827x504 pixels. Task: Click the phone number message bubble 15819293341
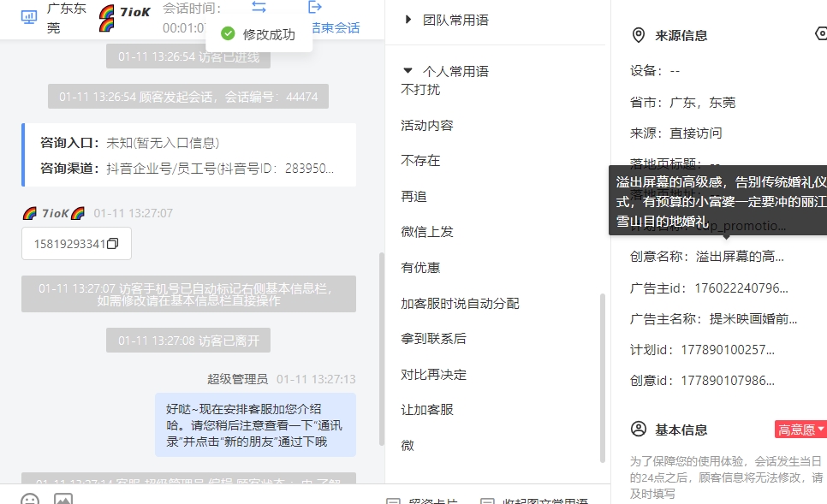coord(76,244)
